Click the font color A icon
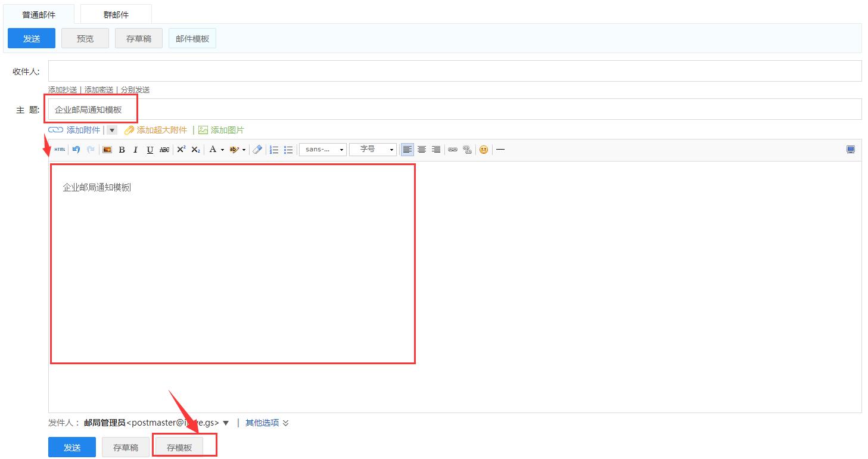Image resolution: width=868 pixels, height=459 pixels. point(213,150)
